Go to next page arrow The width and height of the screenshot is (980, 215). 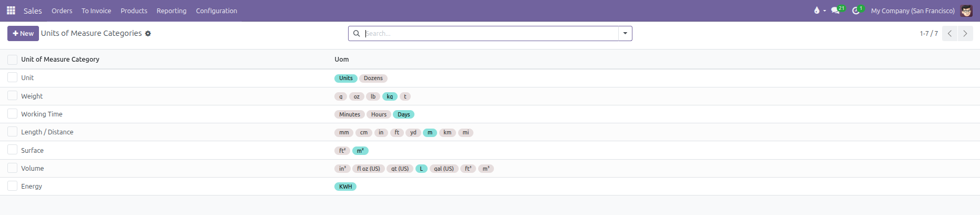tap(965, 33)
